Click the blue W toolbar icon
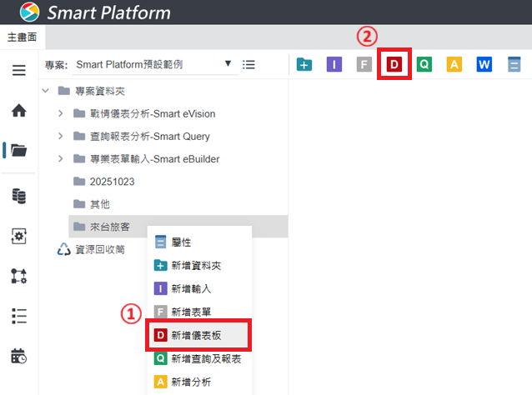The image size is (532, 395). pos(484,65)
